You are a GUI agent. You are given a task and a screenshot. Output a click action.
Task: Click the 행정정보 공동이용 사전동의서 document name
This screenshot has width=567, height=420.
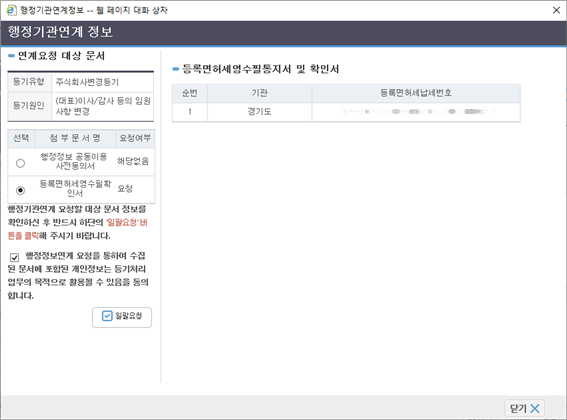click(74, 161)
